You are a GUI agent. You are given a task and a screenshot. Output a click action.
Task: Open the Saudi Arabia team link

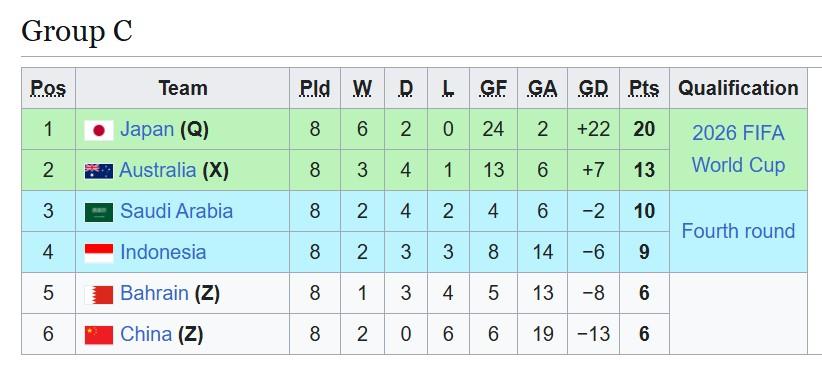[176, 211]
